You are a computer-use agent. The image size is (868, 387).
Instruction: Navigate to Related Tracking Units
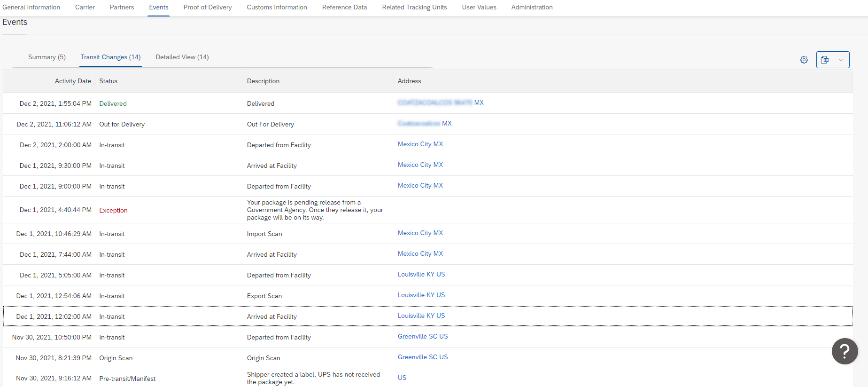[x=414, y=7]
